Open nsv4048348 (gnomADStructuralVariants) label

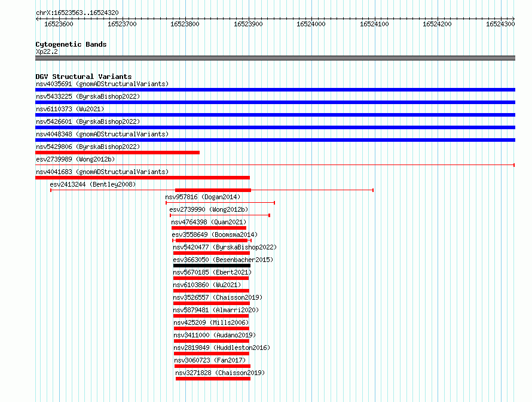click(x=102, y=134)
